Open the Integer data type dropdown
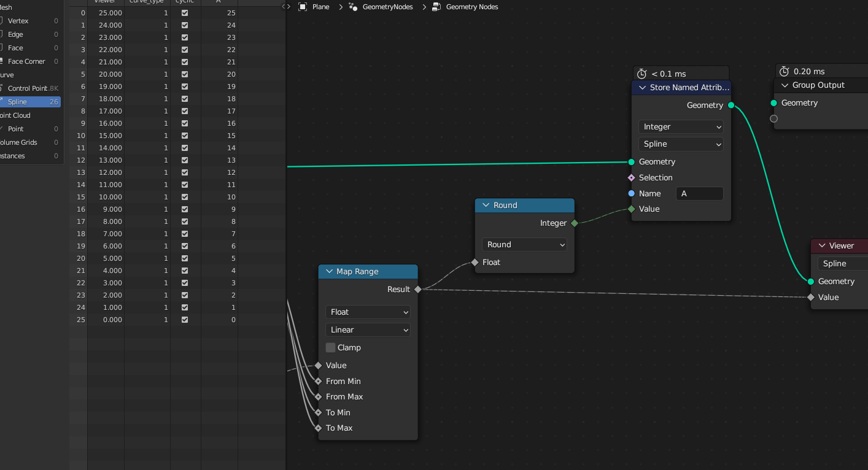This screenshot has width=868, height=470. (681, 127)
